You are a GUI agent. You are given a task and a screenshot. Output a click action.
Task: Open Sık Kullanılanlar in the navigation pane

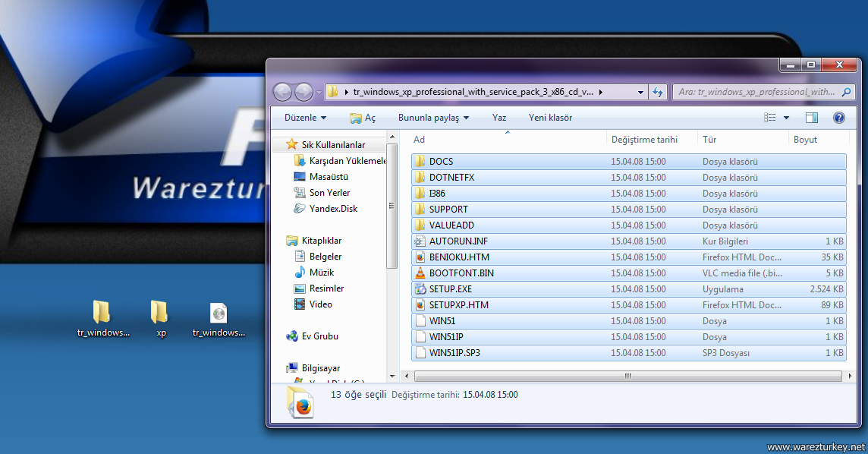333,144
